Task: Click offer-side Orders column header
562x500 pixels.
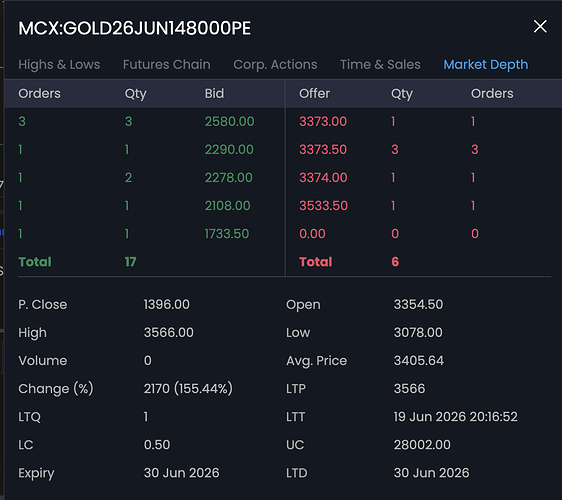Action: point(492,94)
